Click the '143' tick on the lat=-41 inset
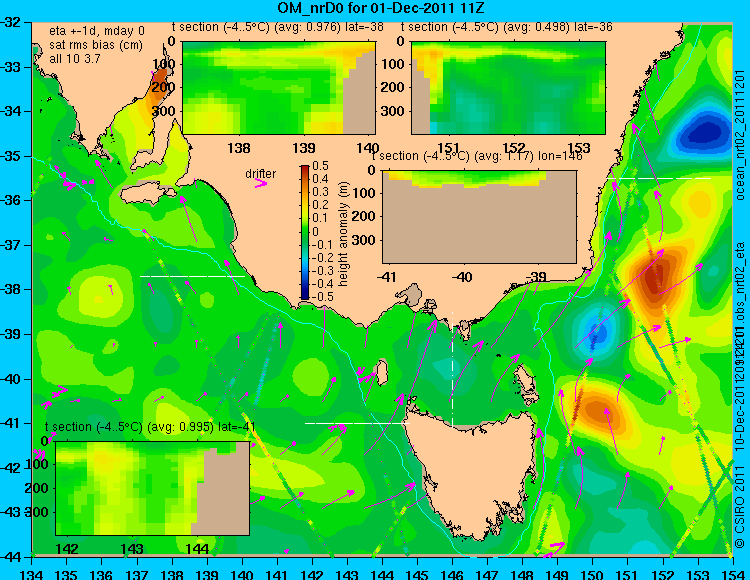Image resolution: width=750 pixels, height=580 pixels. (x=132, y=548)
